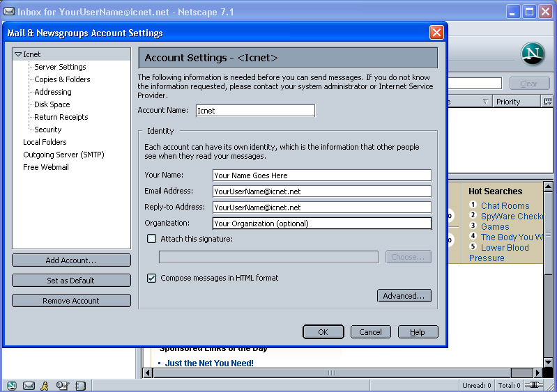Click the horizontal scrollbar thumb

point(332,373)
